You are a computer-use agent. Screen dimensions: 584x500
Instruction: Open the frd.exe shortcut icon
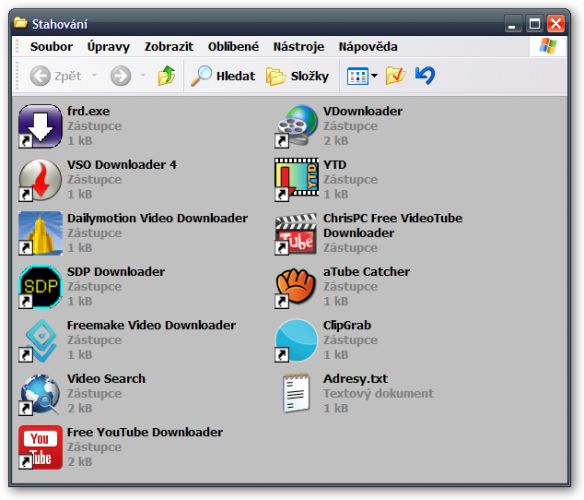point(40,126)
